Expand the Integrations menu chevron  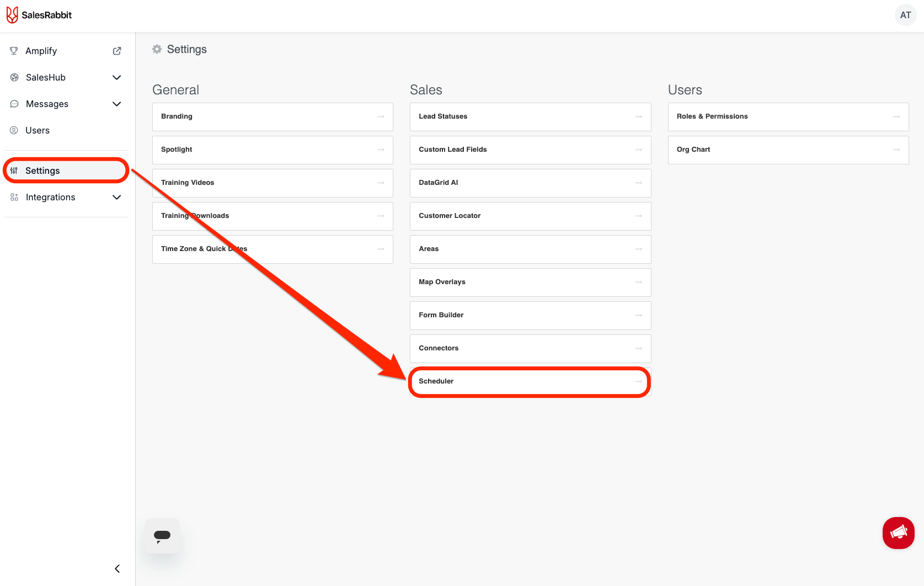tap(117, 197)
